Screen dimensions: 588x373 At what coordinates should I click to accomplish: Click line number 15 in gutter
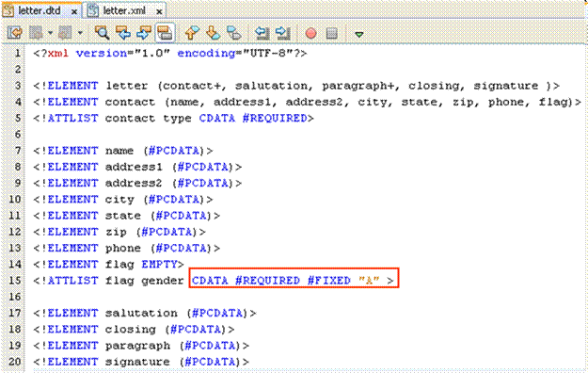15,281
